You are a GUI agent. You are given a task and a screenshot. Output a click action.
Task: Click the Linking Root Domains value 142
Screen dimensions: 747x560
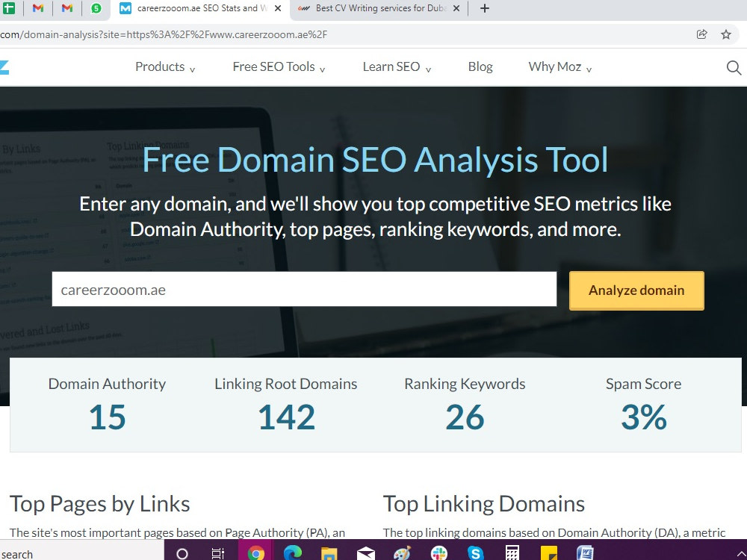pyautogui.click(x=286, y=417)
